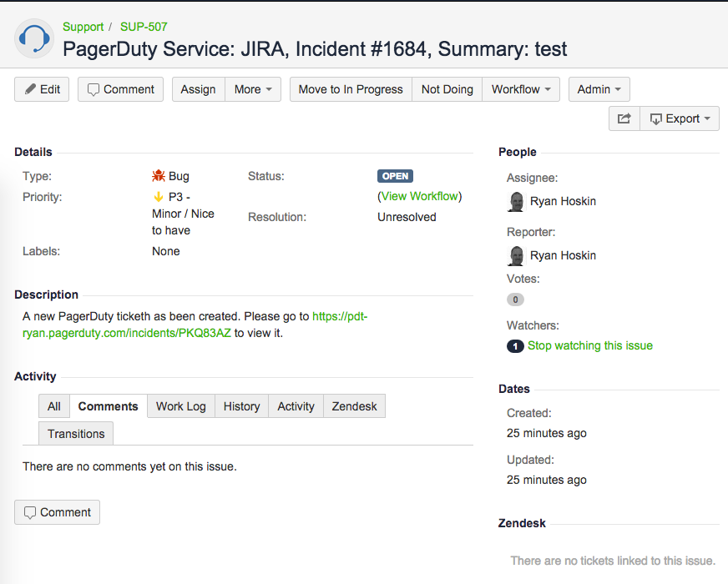Open the More actions dropdown
This screenshot has height=584, width=728.
point(253,89)
